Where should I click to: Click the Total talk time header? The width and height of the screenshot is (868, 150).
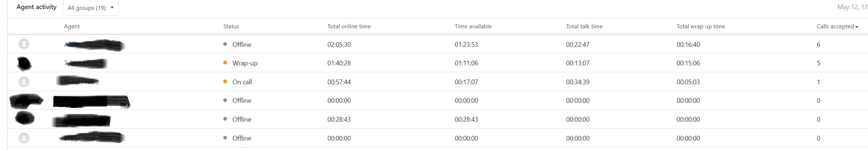(x=584, y=27)
